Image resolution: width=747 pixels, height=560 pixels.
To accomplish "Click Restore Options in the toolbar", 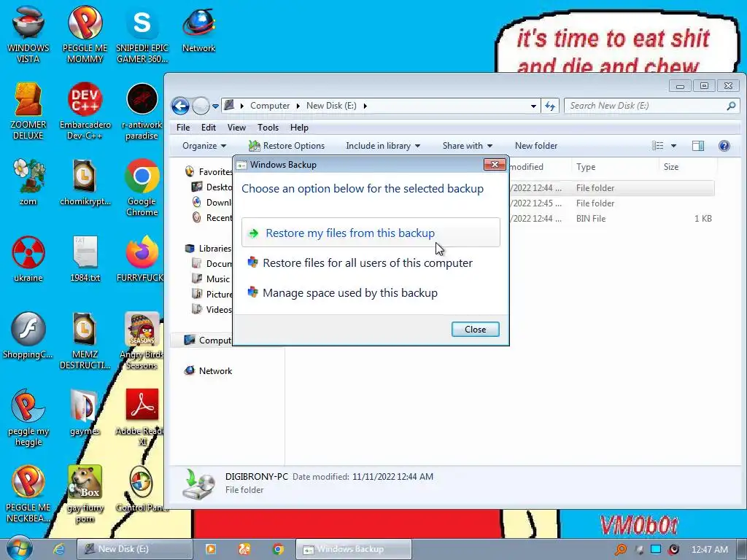I will [x=287, y=146].
